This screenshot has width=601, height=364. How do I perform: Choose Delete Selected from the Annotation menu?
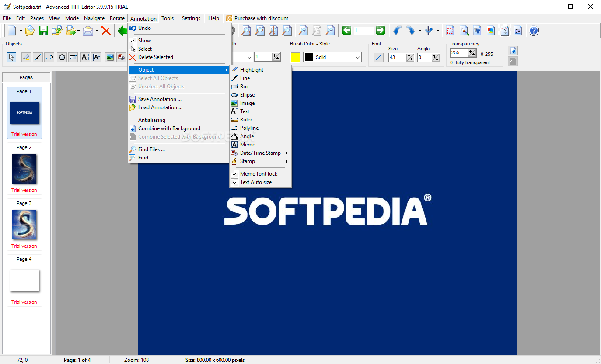tap(179, 57)
